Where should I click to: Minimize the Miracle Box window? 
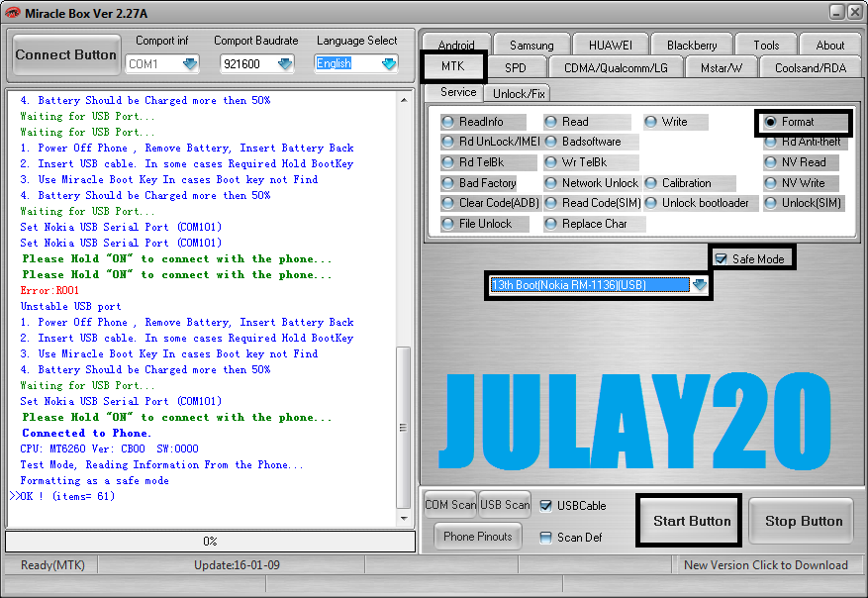837,12
